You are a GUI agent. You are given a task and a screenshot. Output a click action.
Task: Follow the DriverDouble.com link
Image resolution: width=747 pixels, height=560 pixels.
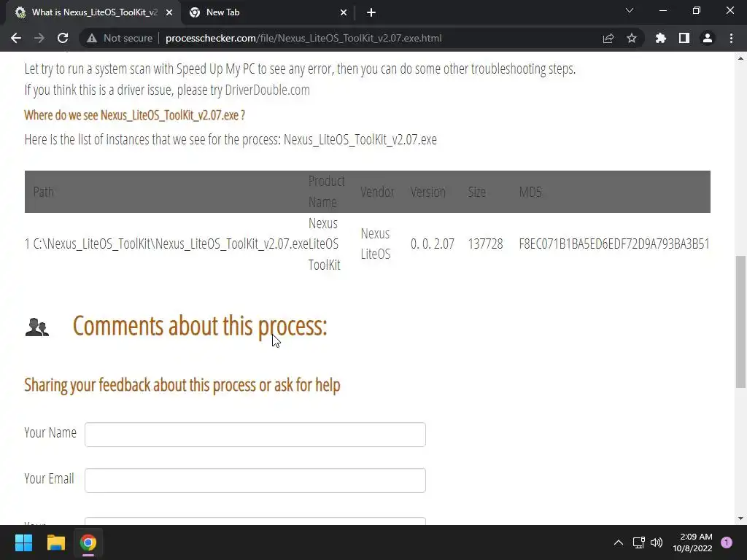(267, 90)
